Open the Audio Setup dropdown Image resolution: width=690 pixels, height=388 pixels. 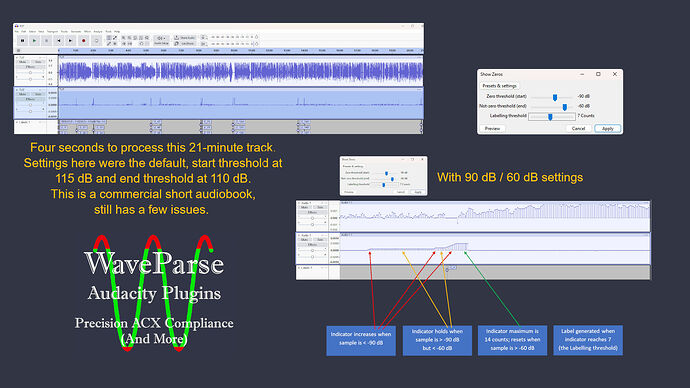pos(161,40)
